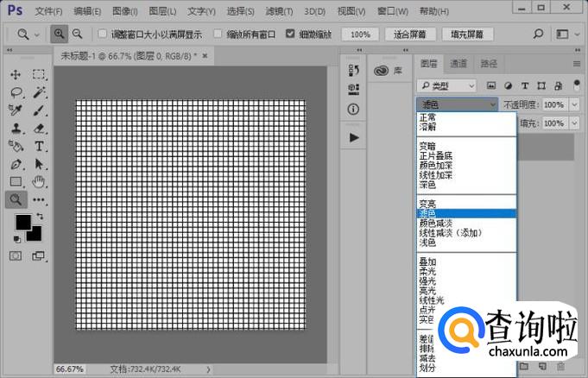Click the zoom out magnifier icon
Viewport: 588px width, 378px height.
(x=78, y=34)
